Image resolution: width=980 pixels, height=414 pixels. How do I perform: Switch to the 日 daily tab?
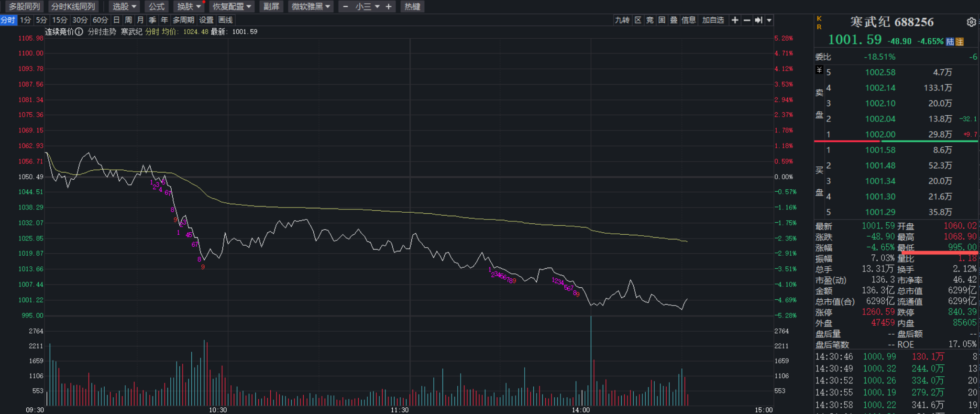tap(116, 20)
